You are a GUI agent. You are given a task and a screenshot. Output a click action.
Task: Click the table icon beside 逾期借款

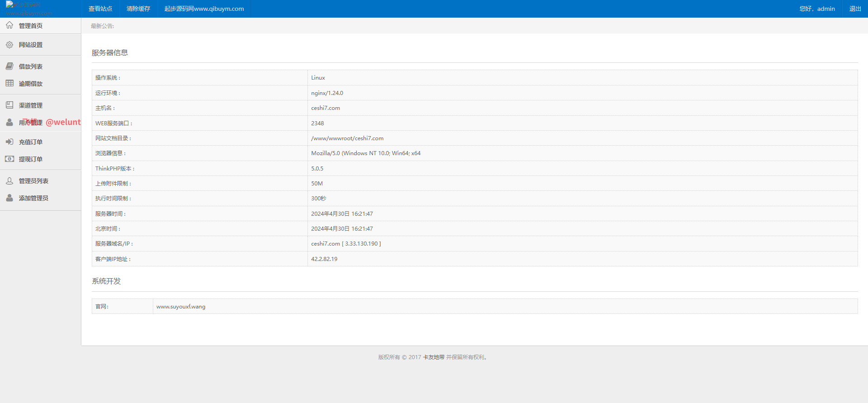pyautogui.click(x=9, y=83)
